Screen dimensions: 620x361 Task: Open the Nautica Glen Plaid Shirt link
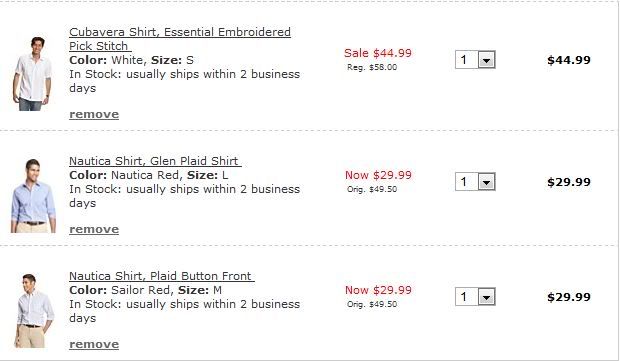pyautogui.click(x=155, y=161)
